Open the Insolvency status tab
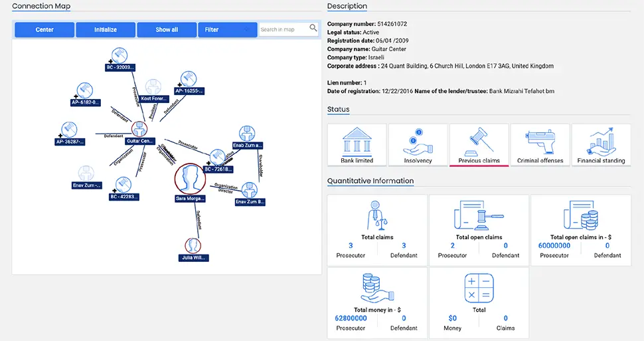 [x=418, y=145]
